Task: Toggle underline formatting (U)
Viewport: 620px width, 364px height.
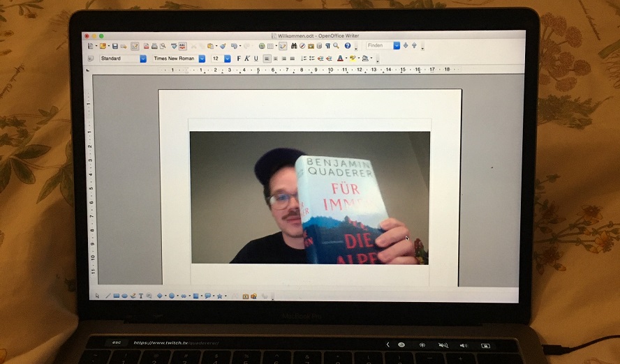Action: 256,59
